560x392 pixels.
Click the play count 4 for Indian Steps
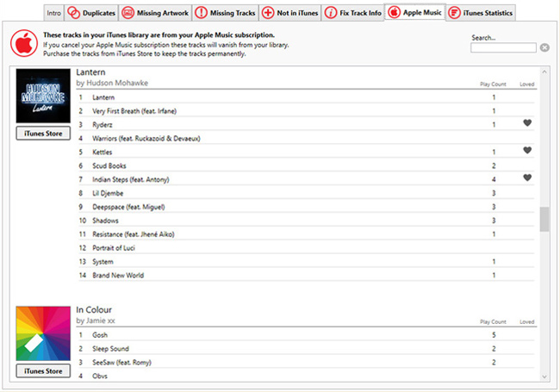pyautogui.click(x=494, y=179)
